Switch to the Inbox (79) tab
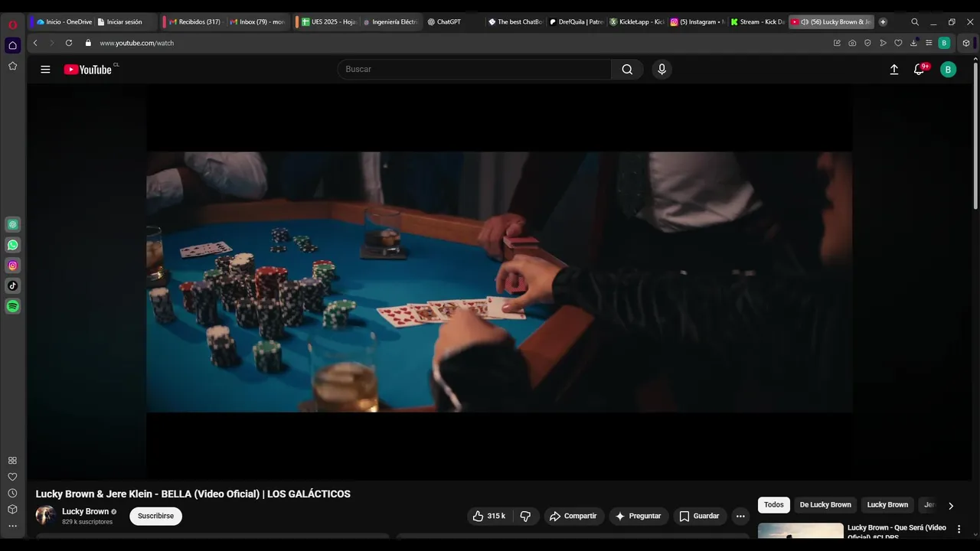 pyautogui.click(x=257, y=22)
